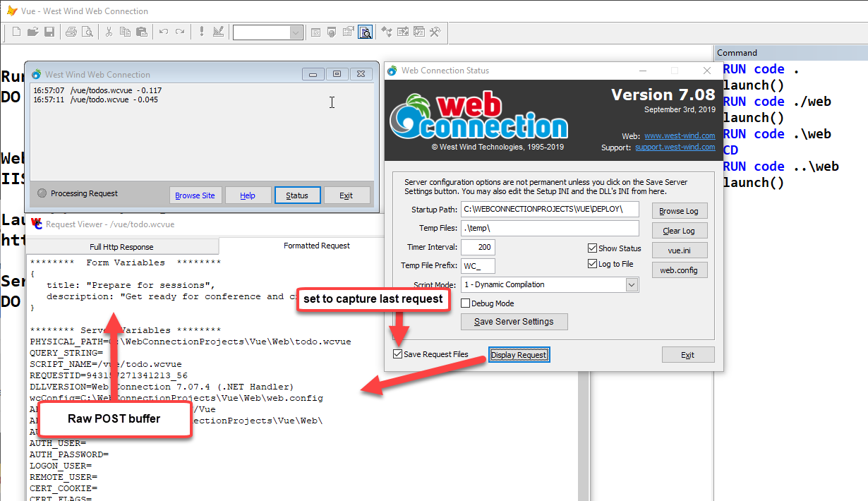The image size is (868, 501).
Task: Open the Object Browser toolbar icon
Action: click(x=403, y=32)
